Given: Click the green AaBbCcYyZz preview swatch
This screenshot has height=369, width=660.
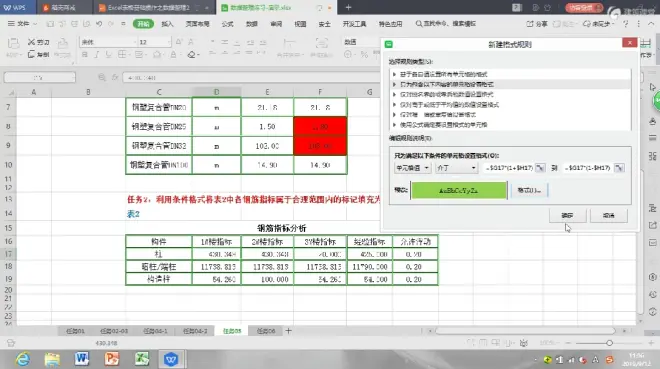Looking at the screenshot, I should (x=459, y=191).
